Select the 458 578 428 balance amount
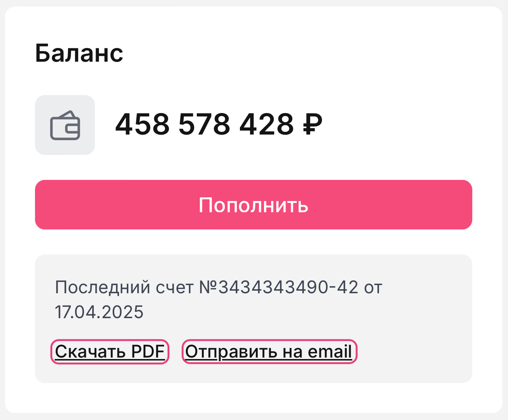 coord(205,124)
